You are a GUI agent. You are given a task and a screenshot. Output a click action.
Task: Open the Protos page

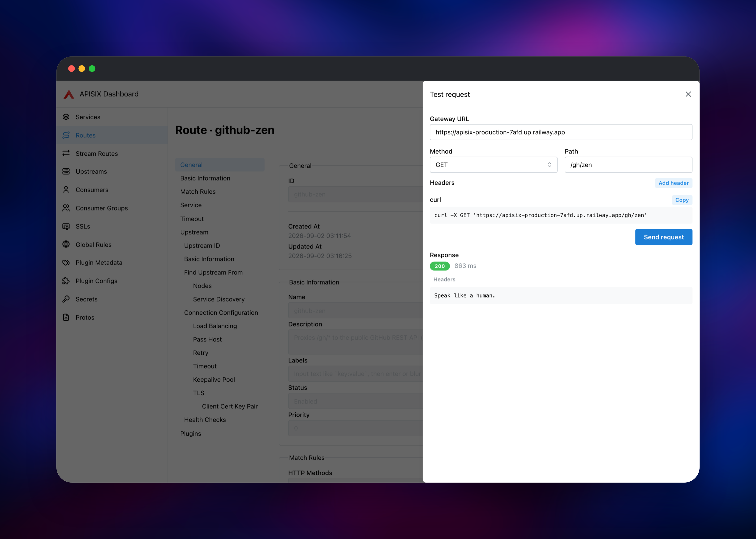click(x=112, y=317)
